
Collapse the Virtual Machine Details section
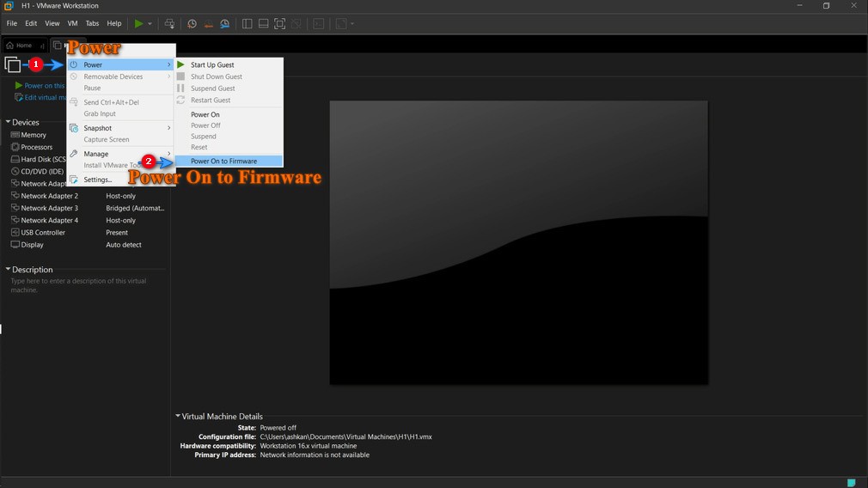click(178, 416)
